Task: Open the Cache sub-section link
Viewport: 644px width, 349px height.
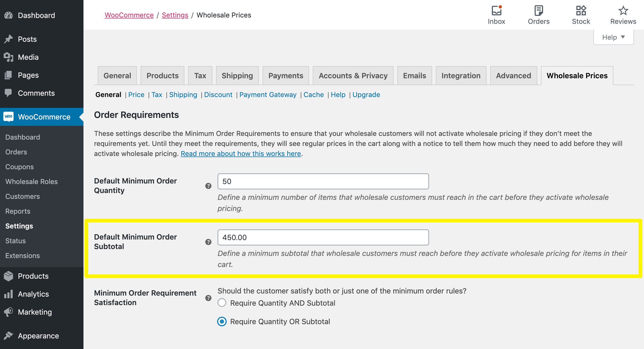Action: click(314, 95)
